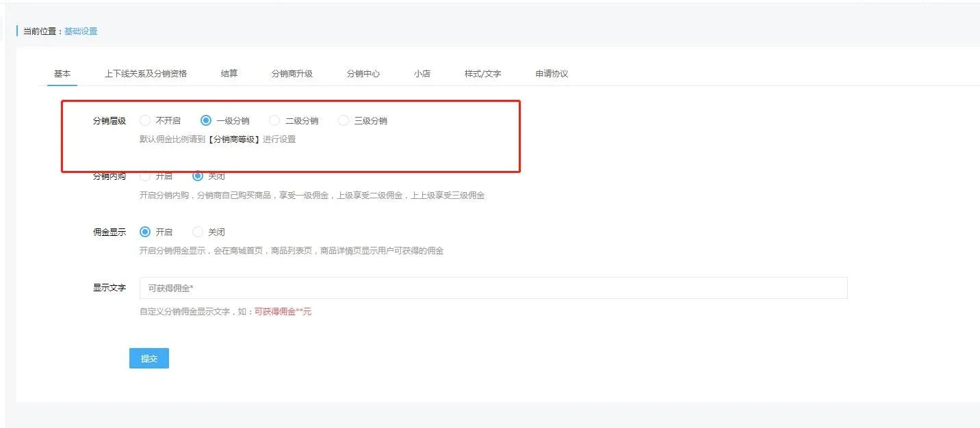This screenshot has width=980, height=428.
Task: Set 佣金显示 to 关闭
Action: click(x=198, y=232)
